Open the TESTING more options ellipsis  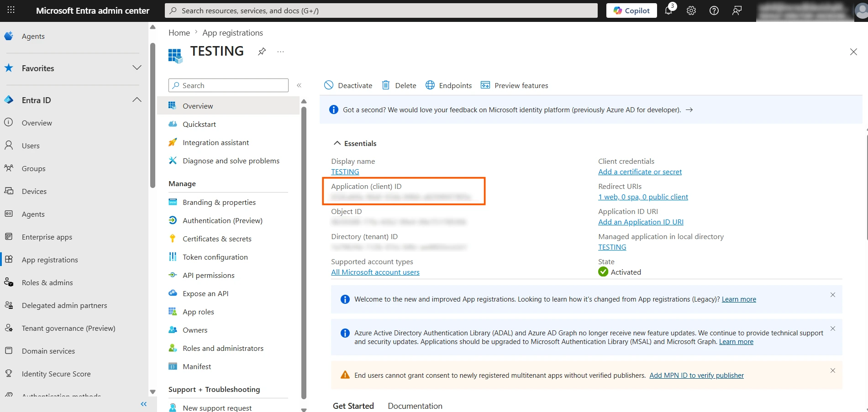coord(280,52)
